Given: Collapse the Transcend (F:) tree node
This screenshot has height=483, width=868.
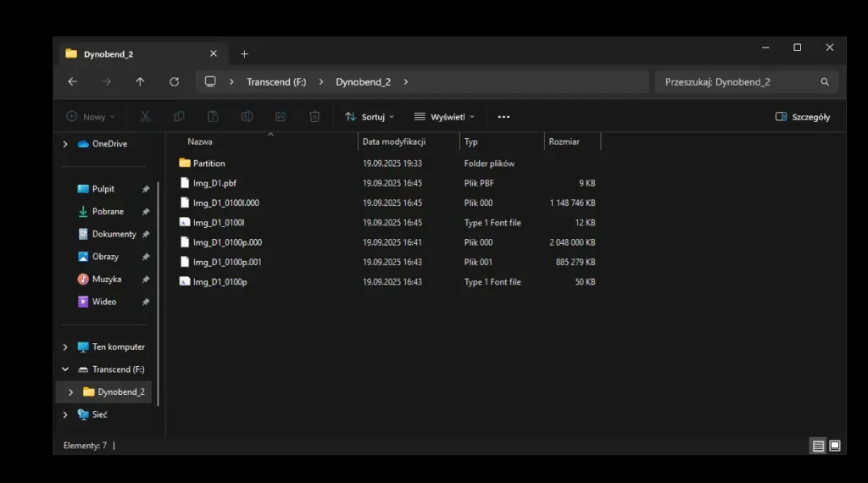Looking at the screenshot, I should pos(65,369).
